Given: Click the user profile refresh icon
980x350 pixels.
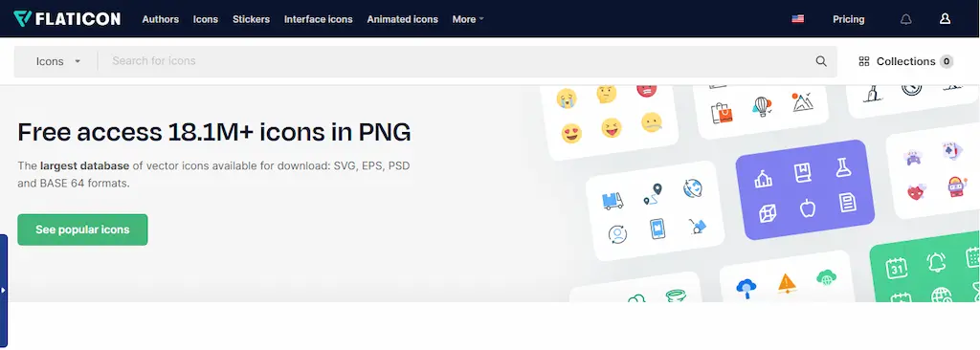Looking at the screenshot, I should tap(617, 234).
